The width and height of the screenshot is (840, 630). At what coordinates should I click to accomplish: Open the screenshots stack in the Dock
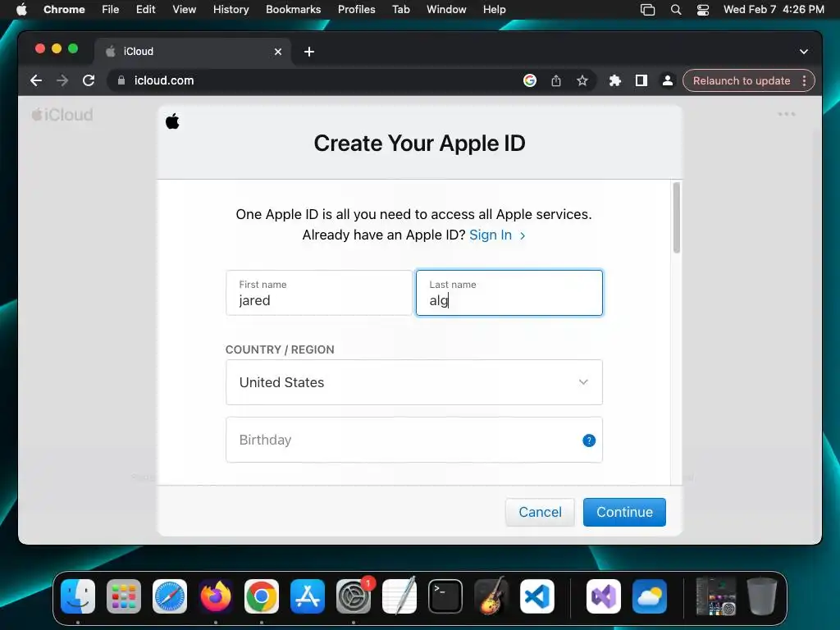click(715, 596)
